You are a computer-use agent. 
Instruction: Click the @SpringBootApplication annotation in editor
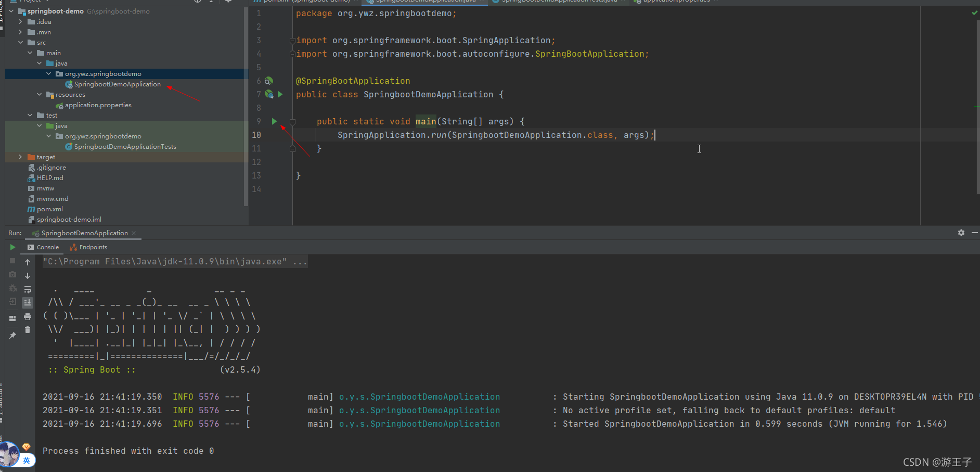(353, 81)
